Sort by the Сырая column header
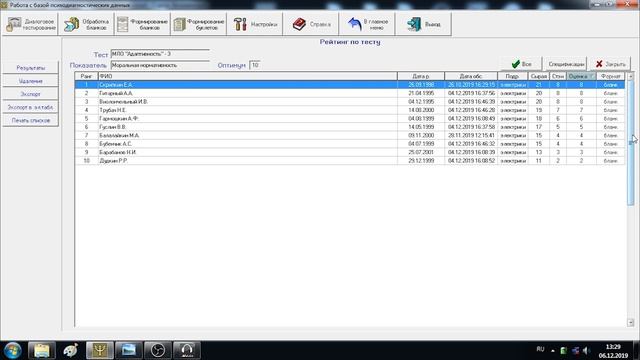 (x=539, y=76)
